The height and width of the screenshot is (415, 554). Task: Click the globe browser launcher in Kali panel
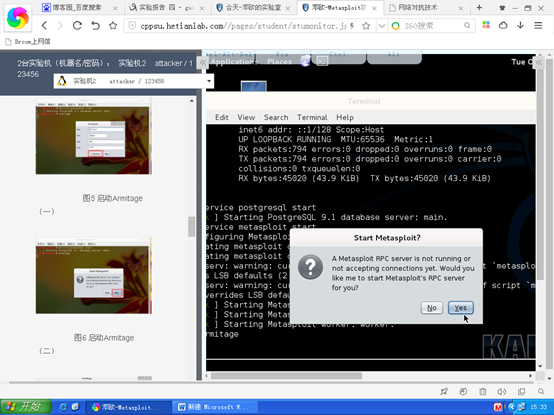click(305, 61)
